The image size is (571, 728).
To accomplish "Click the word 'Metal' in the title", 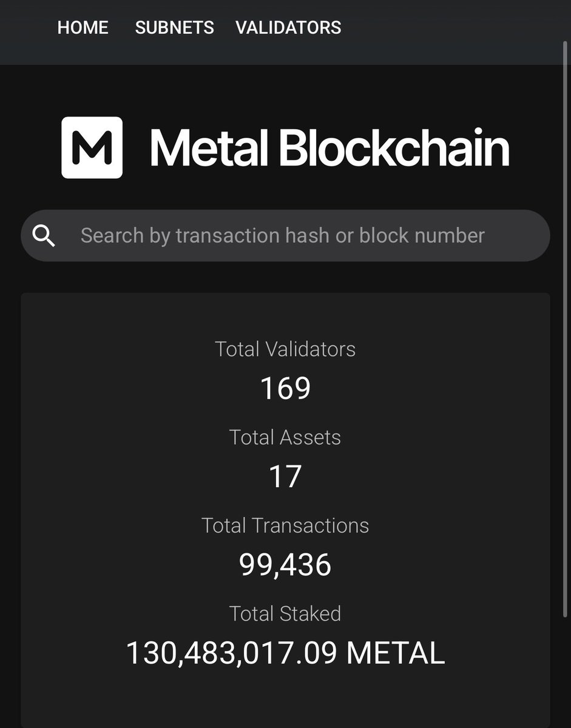I will pos(209,148).
